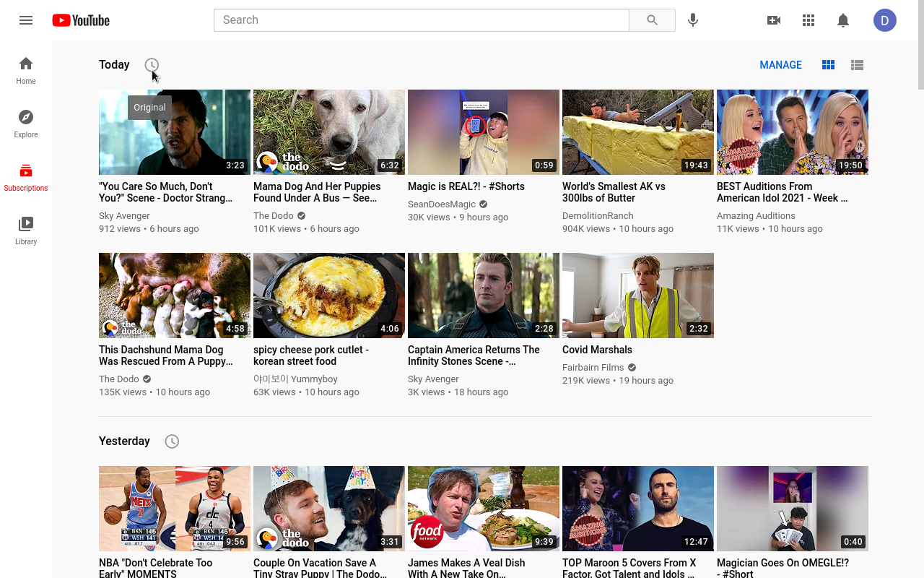Open Yummyboy channel link
924x578 pixels.
[295, 379]
